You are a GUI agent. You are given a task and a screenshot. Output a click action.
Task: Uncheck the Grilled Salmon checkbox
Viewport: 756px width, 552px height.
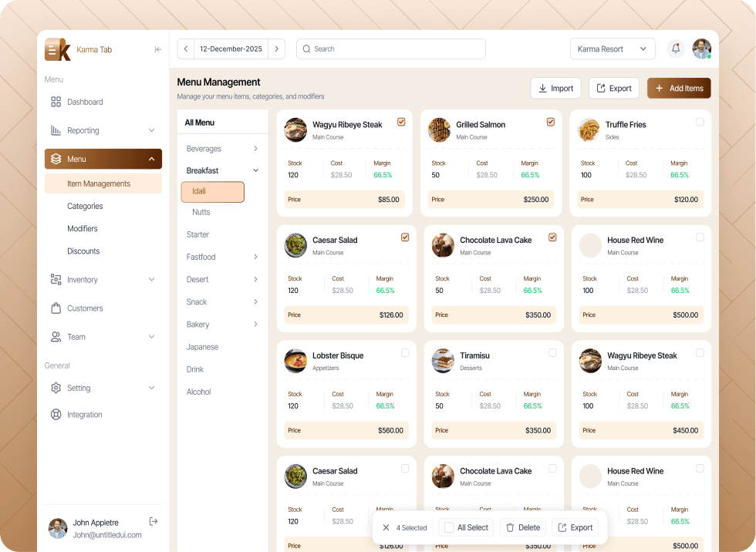551,122
